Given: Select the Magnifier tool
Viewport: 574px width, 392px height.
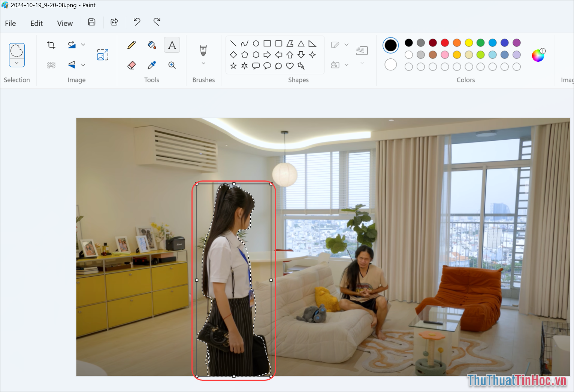Looking at the screenshot, I should coord(172,65).
